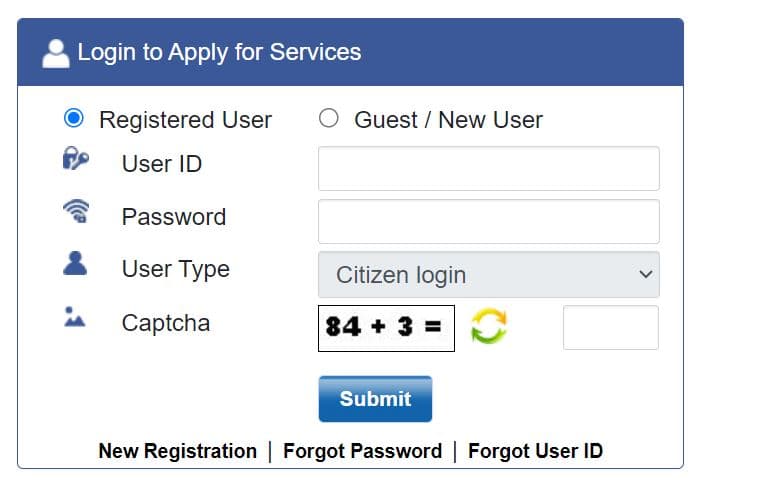Refresh the captcha with the circular arrows
770x490 pixels.
489,327
